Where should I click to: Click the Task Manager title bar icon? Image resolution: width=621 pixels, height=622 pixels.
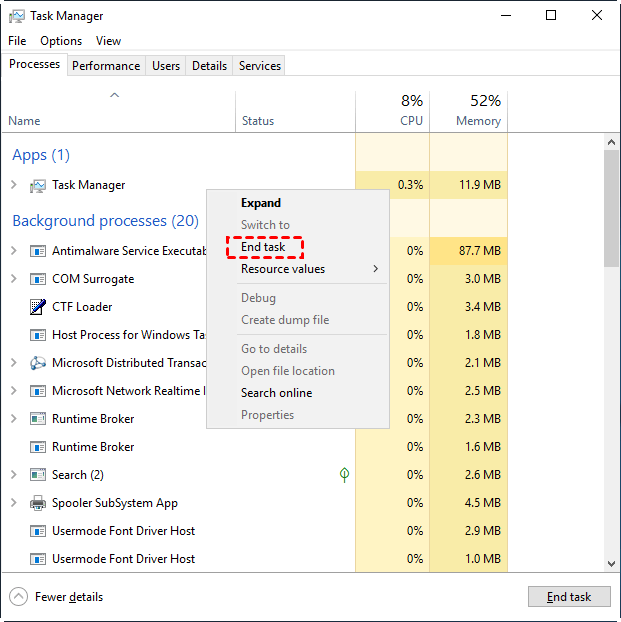[x=18, y=16]
